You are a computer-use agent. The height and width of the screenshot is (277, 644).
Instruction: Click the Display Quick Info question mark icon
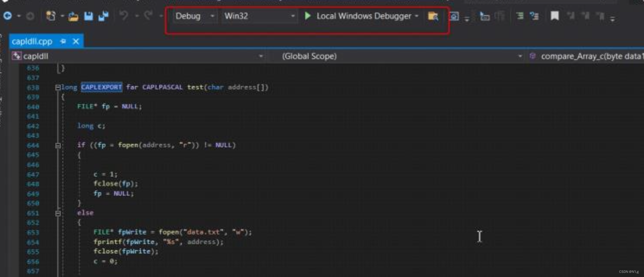pyautogui.click(x=534, y=16)
